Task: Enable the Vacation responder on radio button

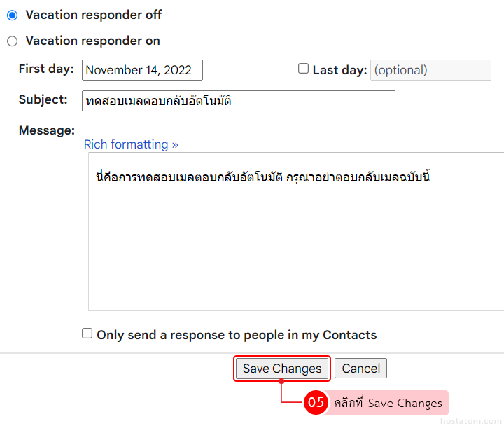Action: [x=12, y=41]
